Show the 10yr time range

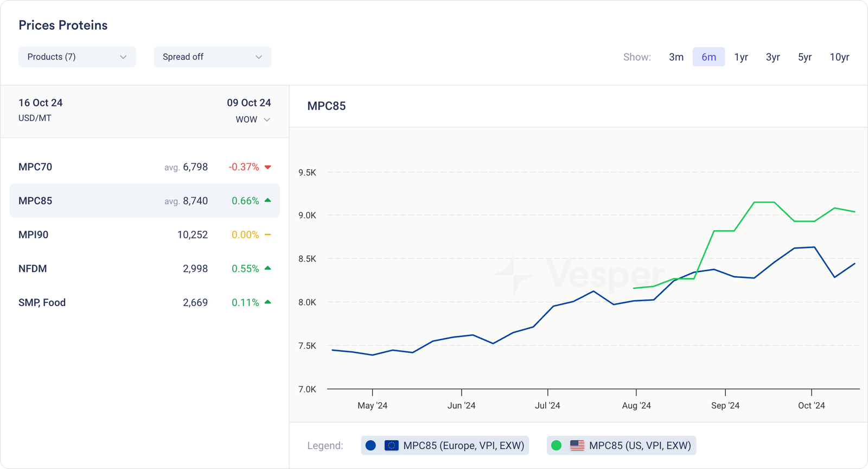(x=839, y=57)
